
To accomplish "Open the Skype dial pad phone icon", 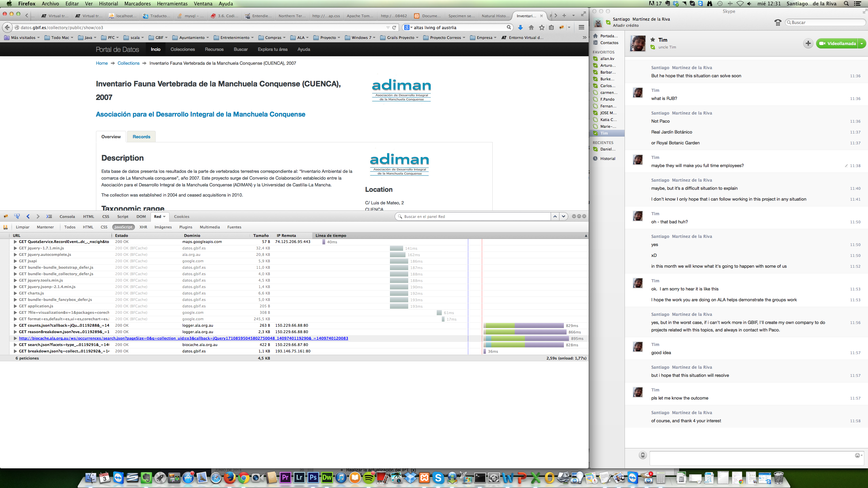I will coord(778,22).
